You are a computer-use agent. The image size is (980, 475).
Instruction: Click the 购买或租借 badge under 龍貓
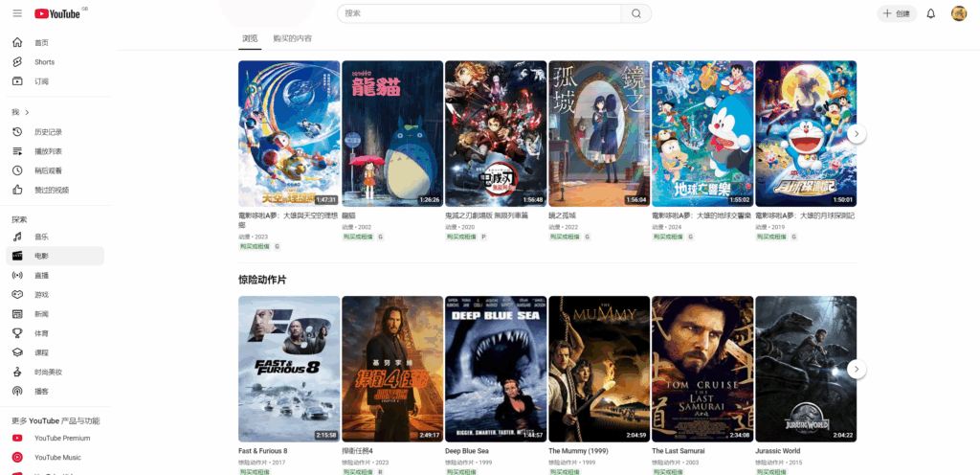[x=358, y=237]
